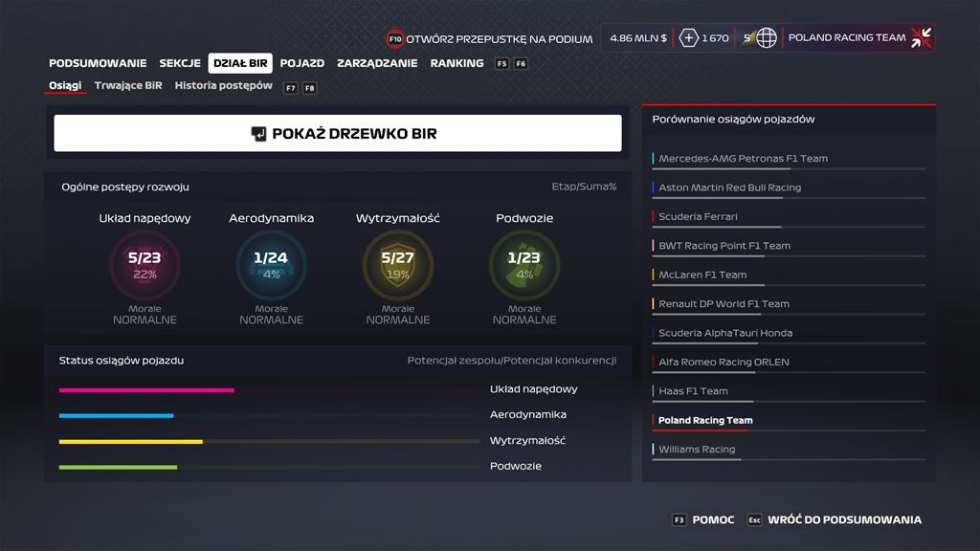The width and height of the screenshot is (980, 551).
Task: Open the Trwające BiR sub-tab
Action: [128, 86]
